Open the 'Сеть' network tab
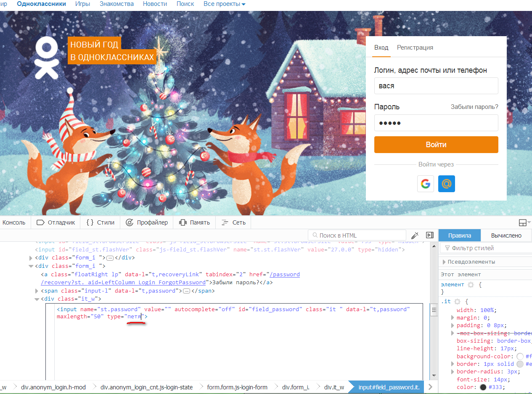This screenshot has width=532, height=394. 234,222
